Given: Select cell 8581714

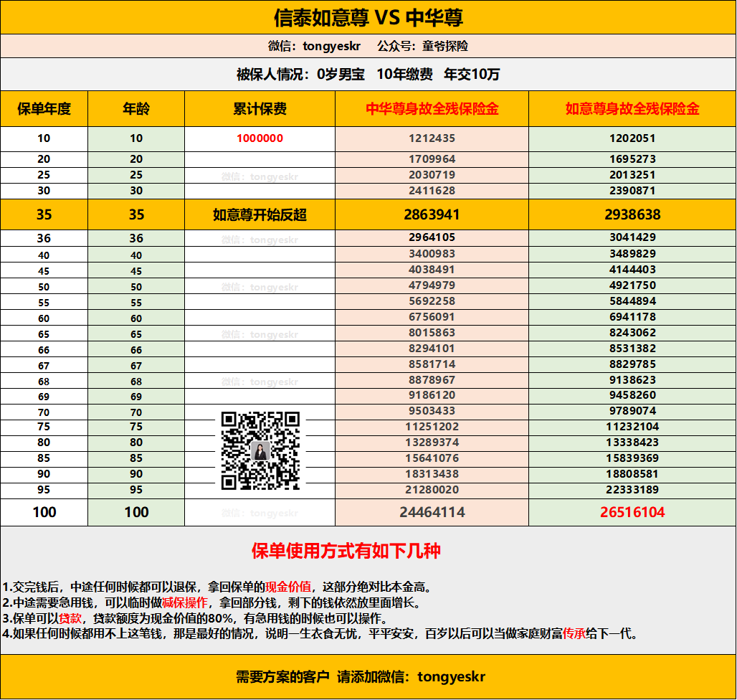Looking at the screenshot, I should click(x=432, y=364).
